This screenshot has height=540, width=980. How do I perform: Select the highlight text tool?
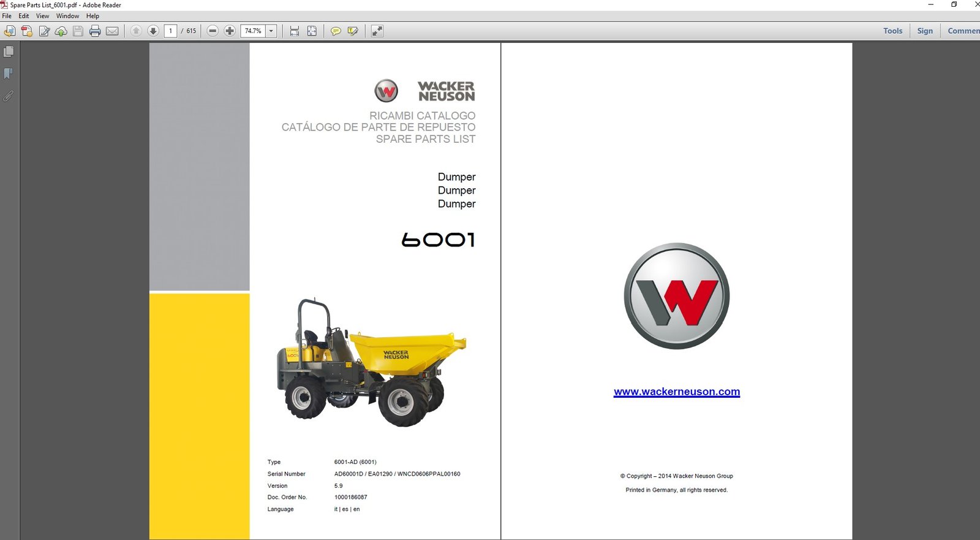[353, 31]
